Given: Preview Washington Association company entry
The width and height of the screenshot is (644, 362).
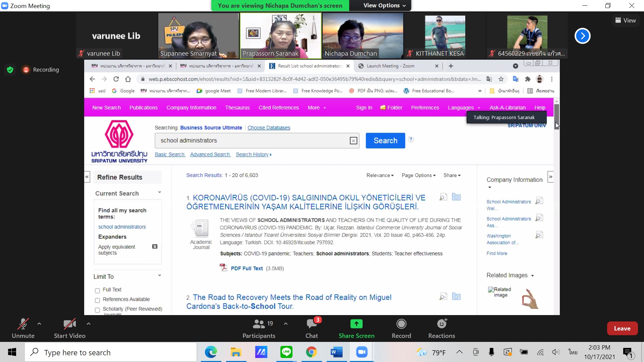Looking at the screenshot, I should click(x=539, y=235).
